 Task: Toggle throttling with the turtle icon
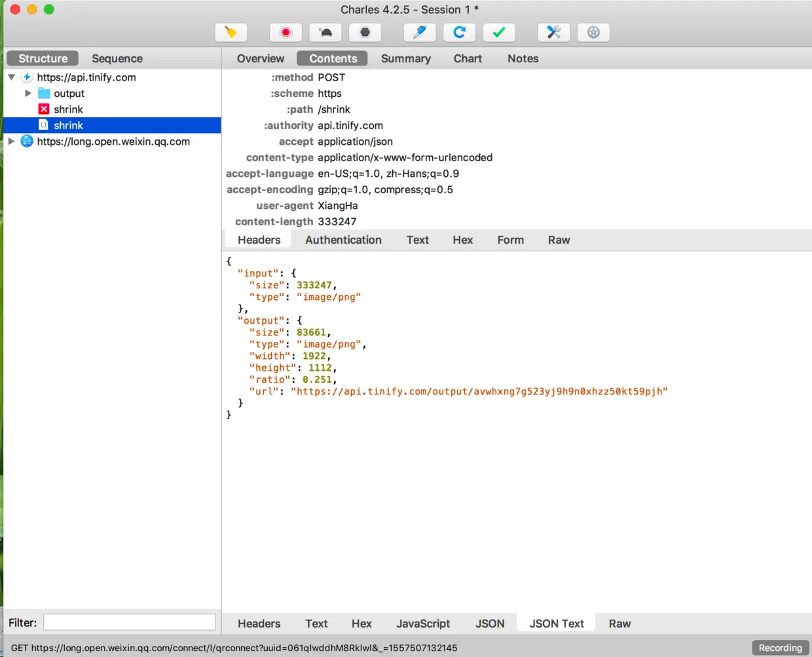325,32
